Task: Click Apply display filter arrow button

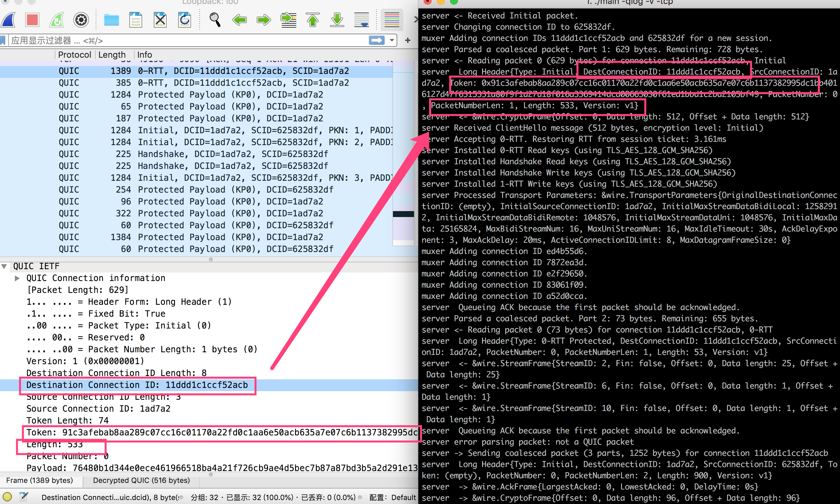Action: 376,41
